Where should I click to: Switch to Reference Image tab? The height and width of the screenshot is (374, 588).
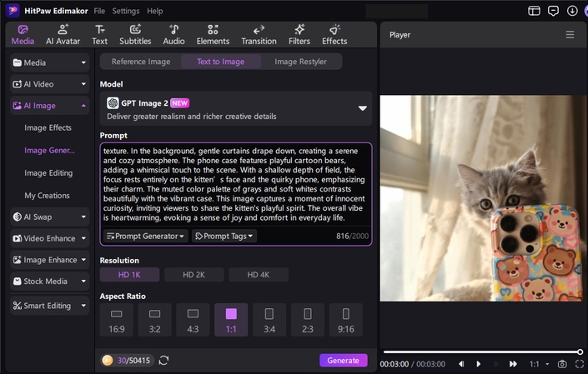[x=141, y=62]
